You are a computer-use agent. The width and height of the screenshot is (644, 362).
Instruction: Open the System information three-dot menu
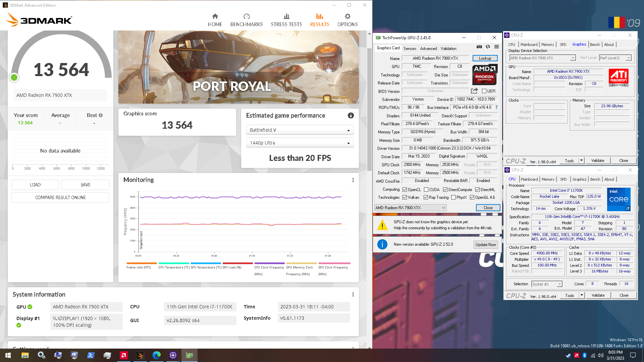[353, 294]
